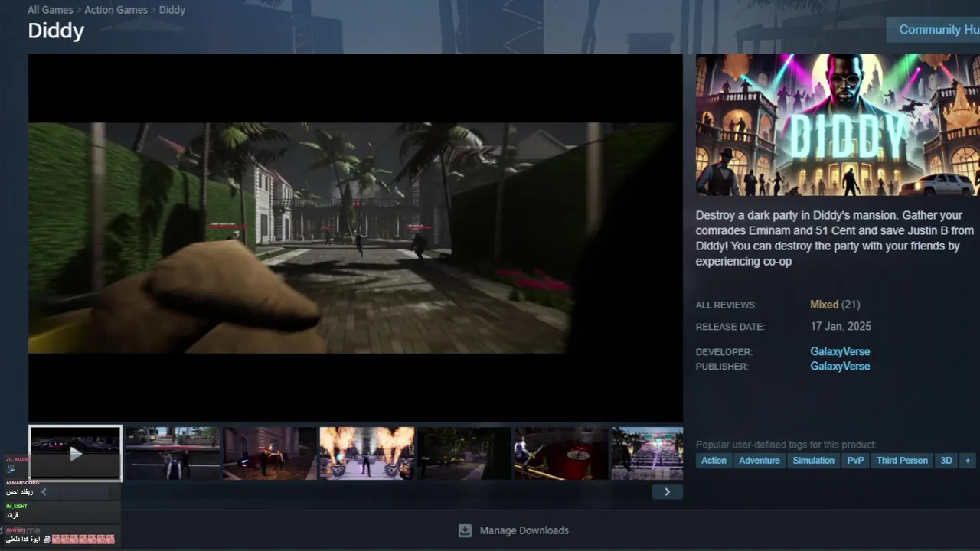Viewport: 980px width, 551px height.
Task: Play the first trailer video thumbnail
Action: [x=75, y=454]
